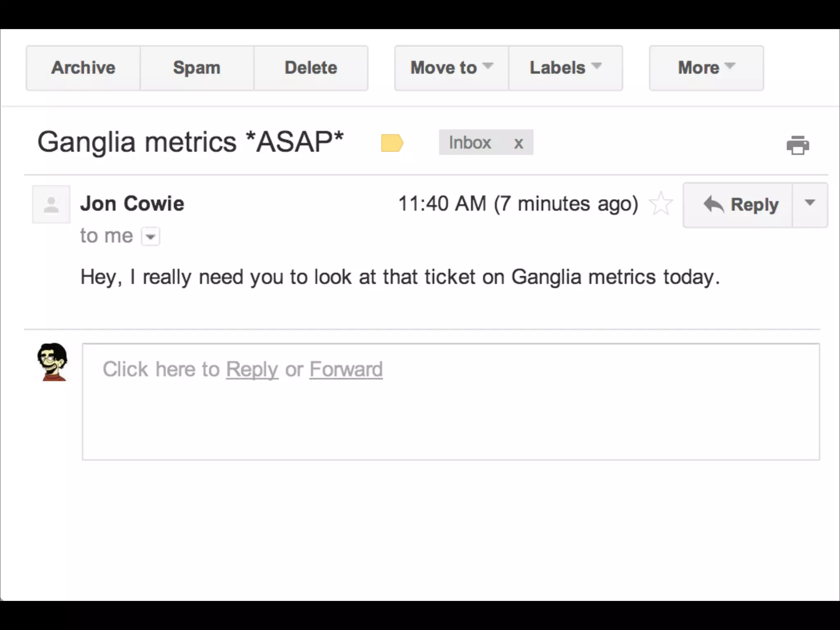Open the More actions menu
This screenshot has width=840, height=630.
coord(706,68)
